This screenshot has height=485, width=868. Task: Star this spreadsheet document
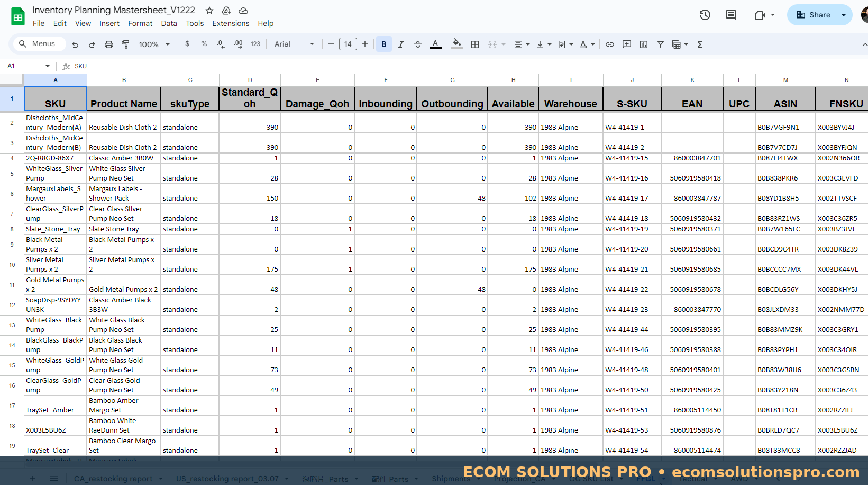tap(209, 11)
